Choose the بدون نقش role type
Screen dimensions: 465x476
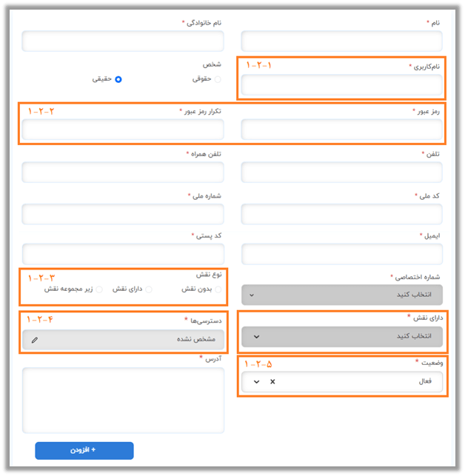(x=218, y=289)
